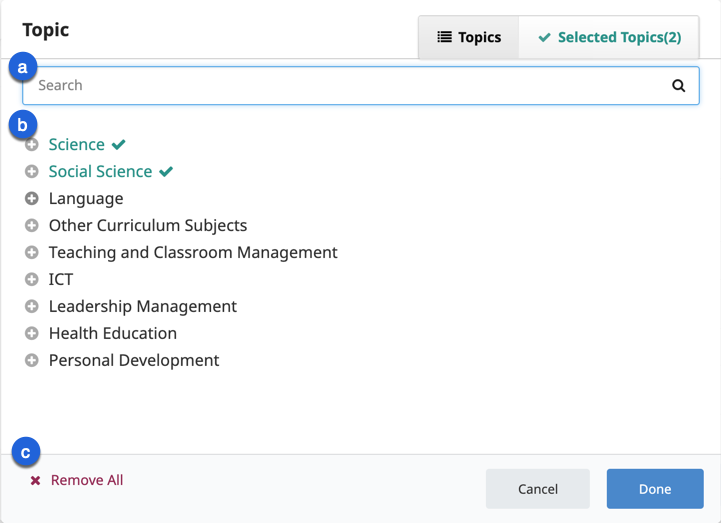Expand the Social Science plus icon

(32, 172)
